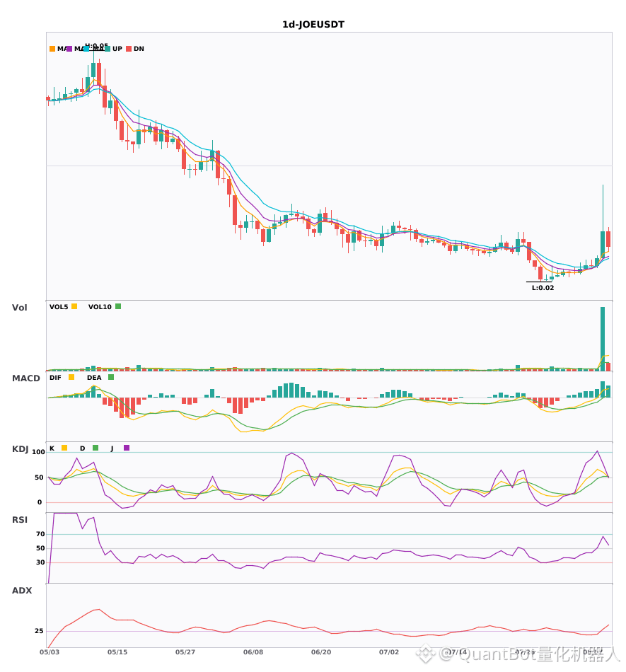Viewport: 626px width, 672px height.
Task: Select the DEA legend label
Action: point(94,378)
